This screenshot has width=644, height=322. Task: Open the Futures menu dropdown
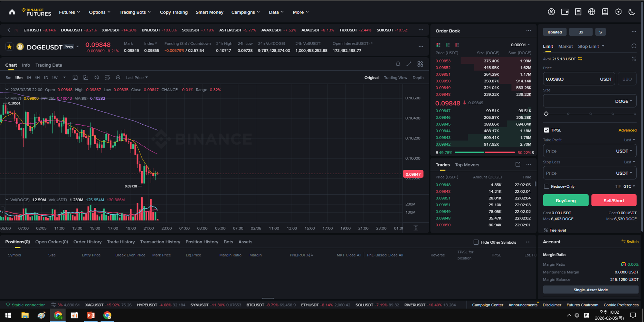(x=69, y=12)
